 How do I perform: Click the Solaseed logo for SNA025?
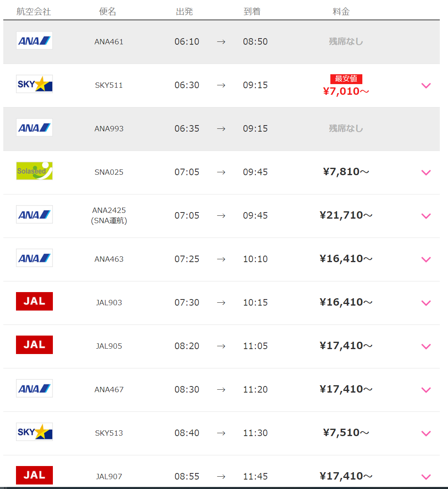[34, 171]
